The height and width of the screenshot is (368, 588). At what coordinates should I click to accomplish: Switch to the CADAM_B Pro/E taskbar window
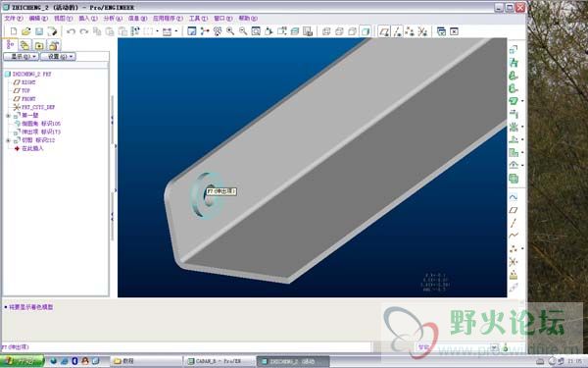coord(218,361)
